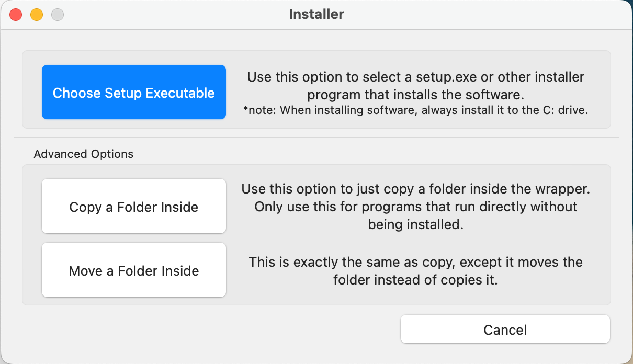
Task: Click empty title bar right of Installer title
Action: 471,14
